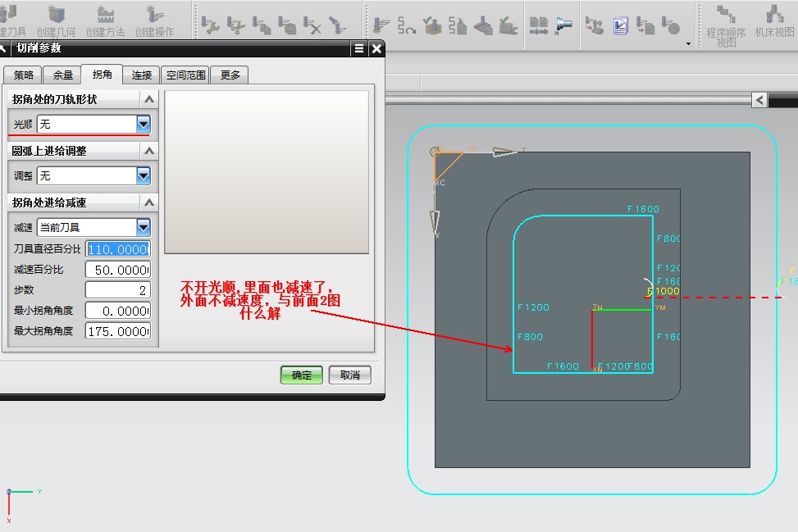Click the Create Method (创建方法) icon

(x=105, y=20)
